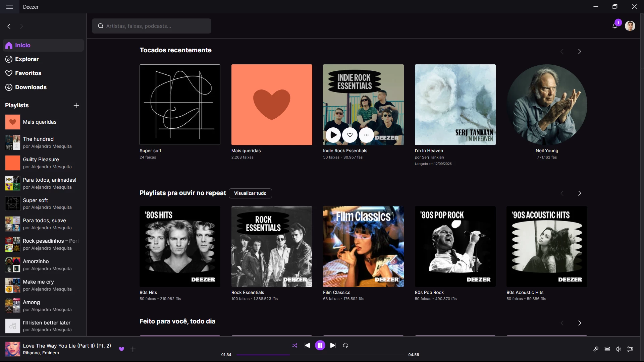Create a new playlist with plus icon
Screen dimensions: 644x362
76,105
